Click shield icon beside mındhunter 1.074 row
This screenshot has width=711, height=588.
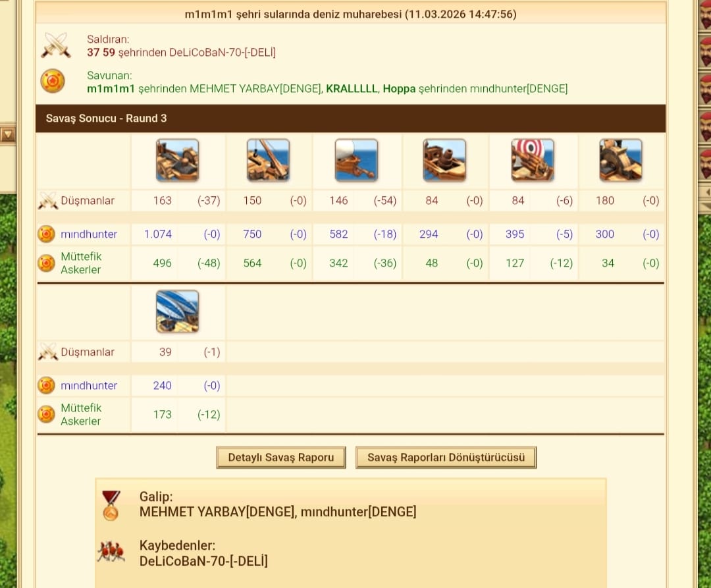tap(46, 234)
